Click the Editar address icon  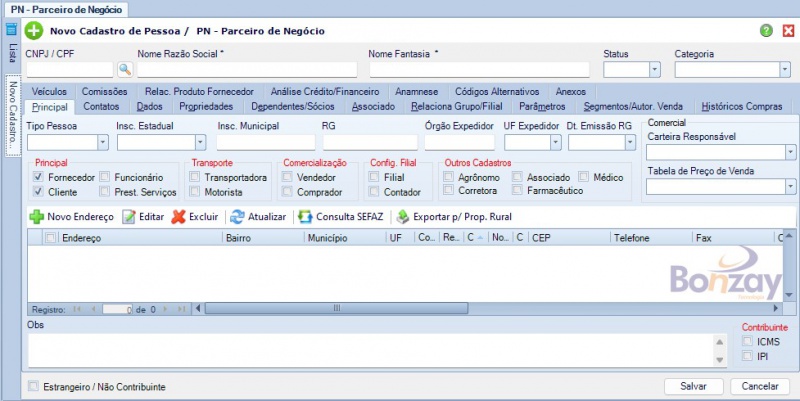(129, 217)
